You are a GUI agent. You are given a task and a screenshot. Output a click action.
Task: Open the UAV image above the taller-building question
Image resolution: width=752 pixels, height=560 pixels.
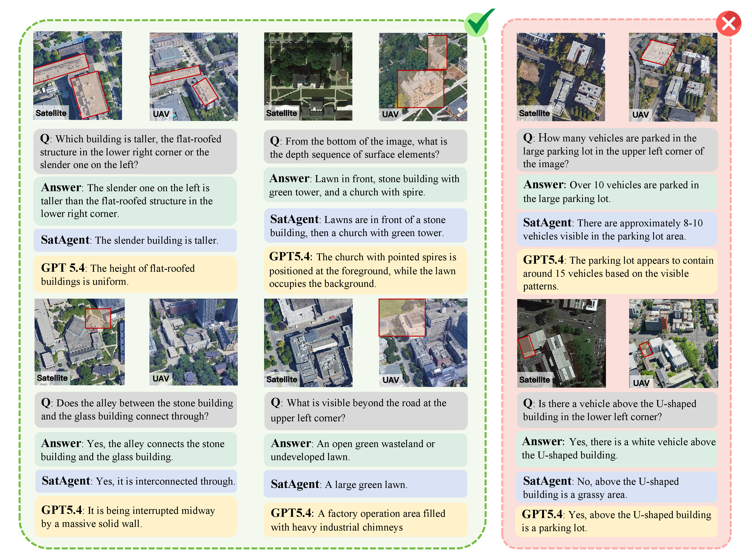193,77
